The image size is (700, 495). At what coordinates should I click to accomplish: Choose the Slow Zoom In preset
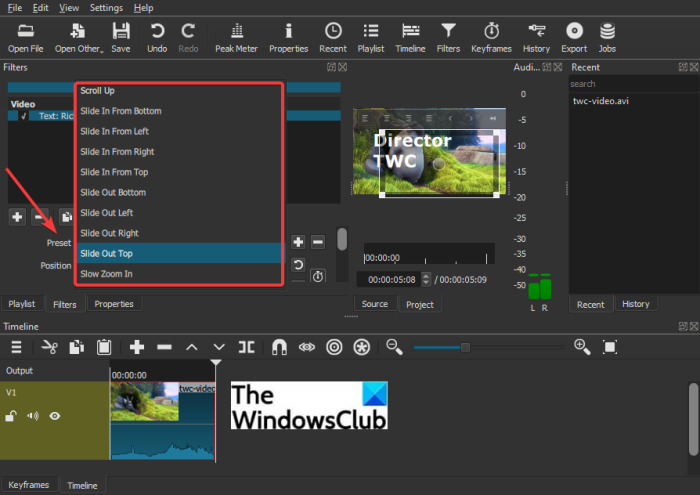(179, 274)
